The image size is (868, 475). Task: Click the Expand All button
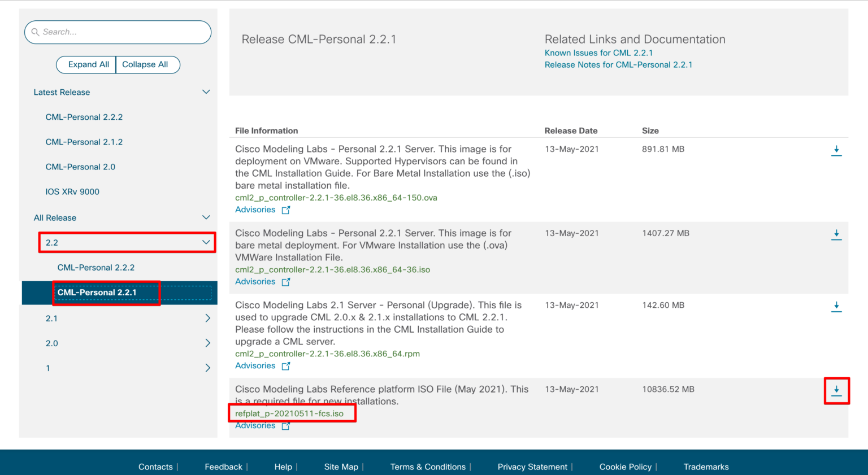88,65
